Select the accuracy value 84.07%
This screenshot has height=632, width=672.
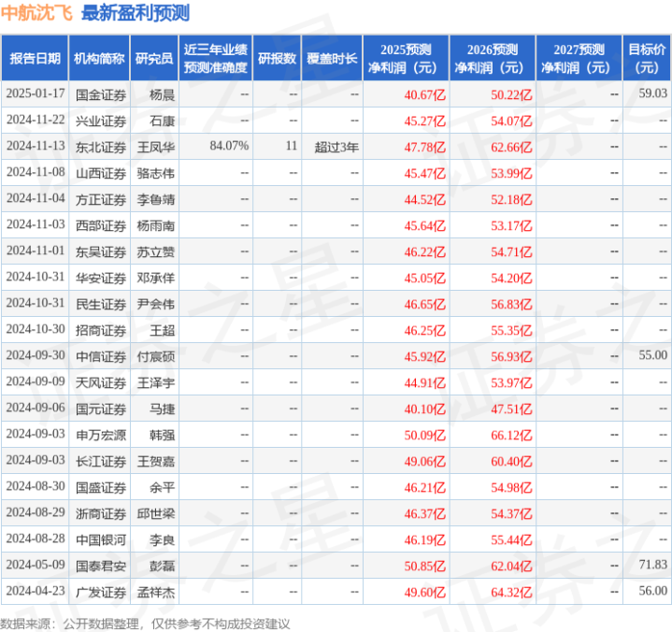click(229, 146)
